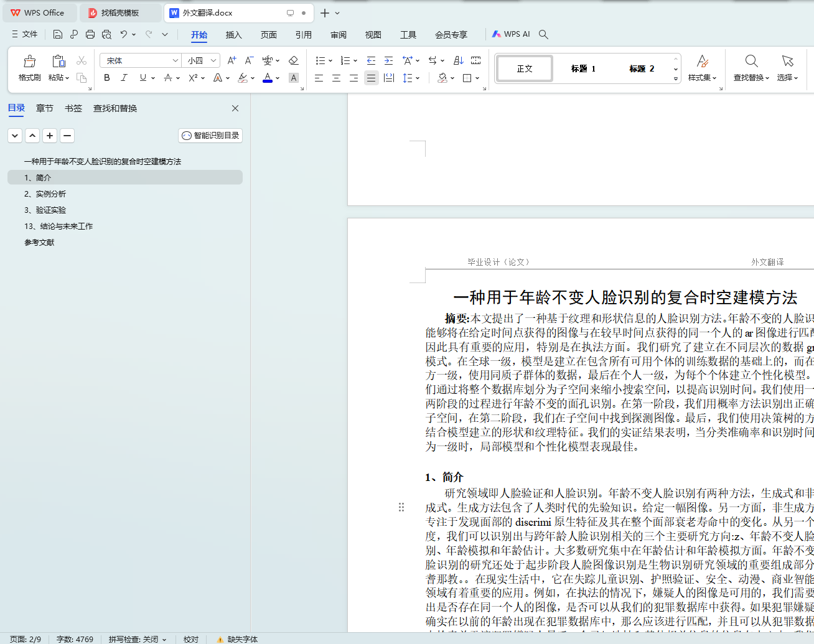Image resolution: width=814 pixels, height=644 pixels.
Task: Toggle strikethrough formatting
Action: pyautogui.click(x=168, y=78)
